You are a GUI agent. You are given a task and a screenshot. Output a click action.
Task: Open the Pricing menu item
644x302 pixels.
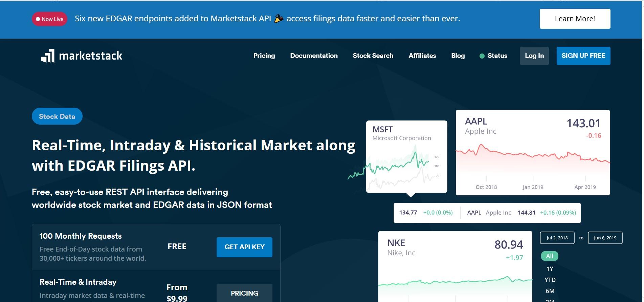tap(264, 56)
